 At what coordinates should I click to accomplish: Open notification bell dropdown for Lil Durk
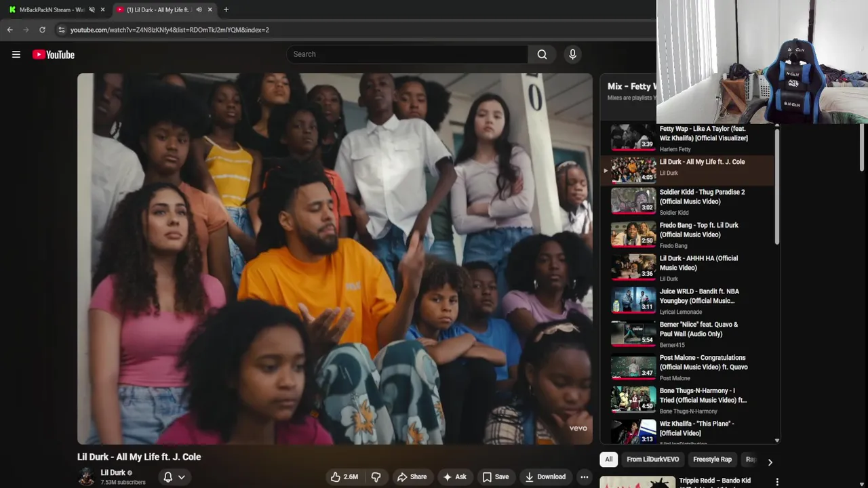174,477
